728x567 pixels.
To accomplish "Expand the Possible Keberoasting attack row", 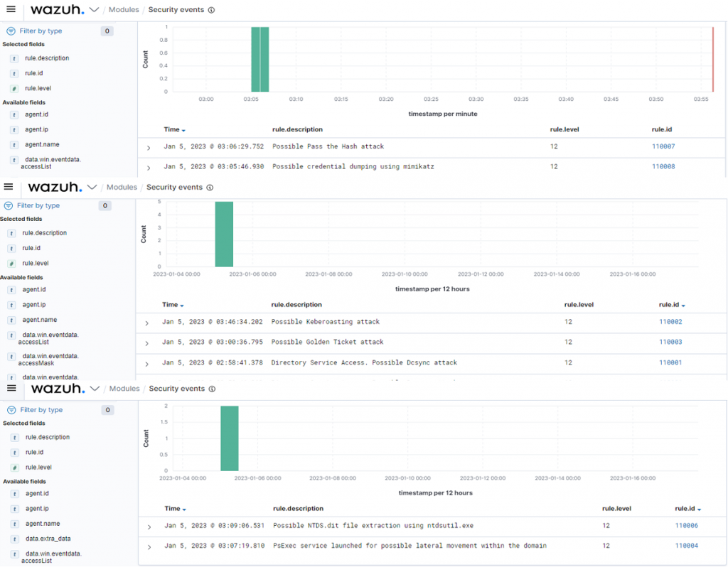I will pos(146,323).
